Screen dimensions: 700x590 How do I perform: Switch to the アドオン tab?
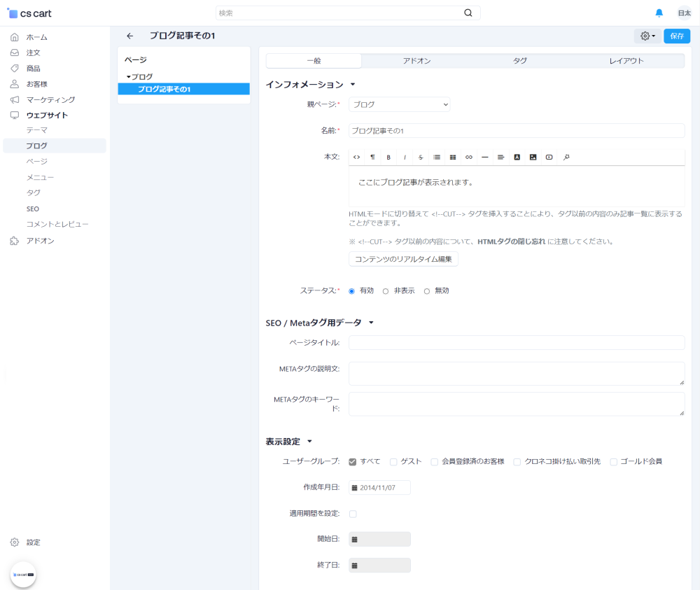click(416, 61)
